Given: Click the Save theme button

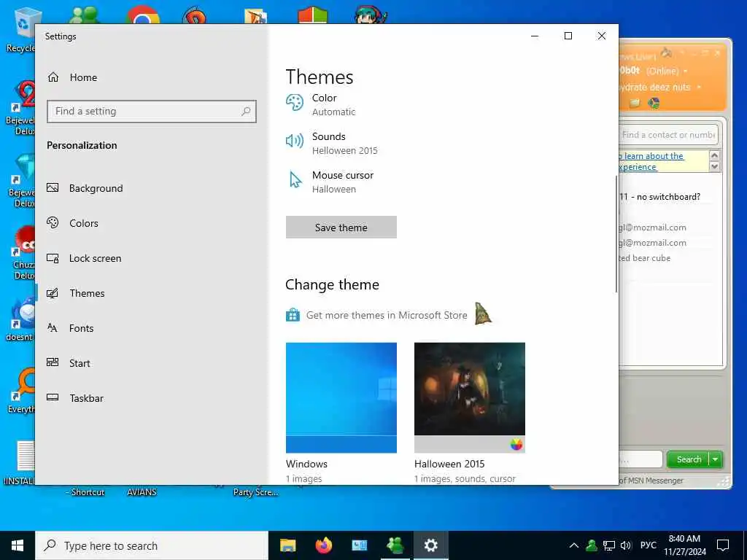Looking at the screenshot, I should pos(341,227).
